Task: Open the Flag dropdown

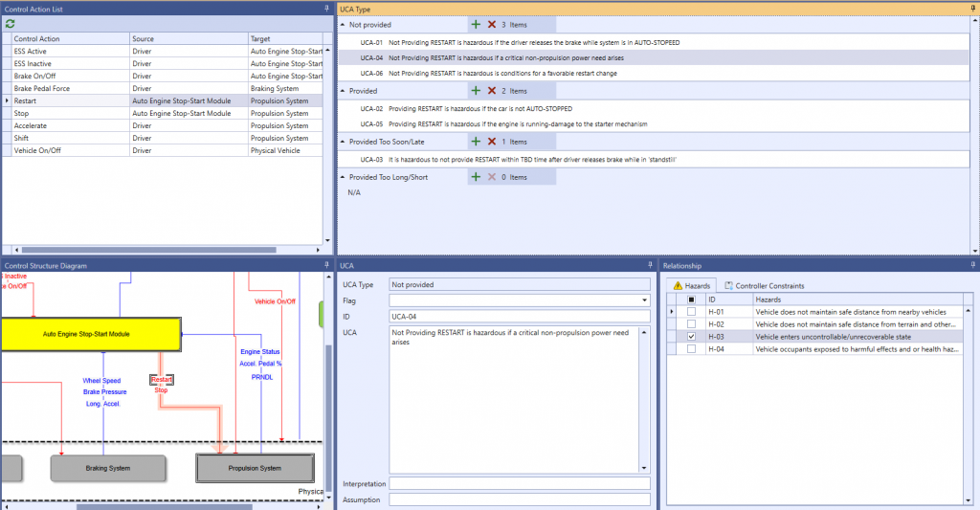Action: click(644, 300)
